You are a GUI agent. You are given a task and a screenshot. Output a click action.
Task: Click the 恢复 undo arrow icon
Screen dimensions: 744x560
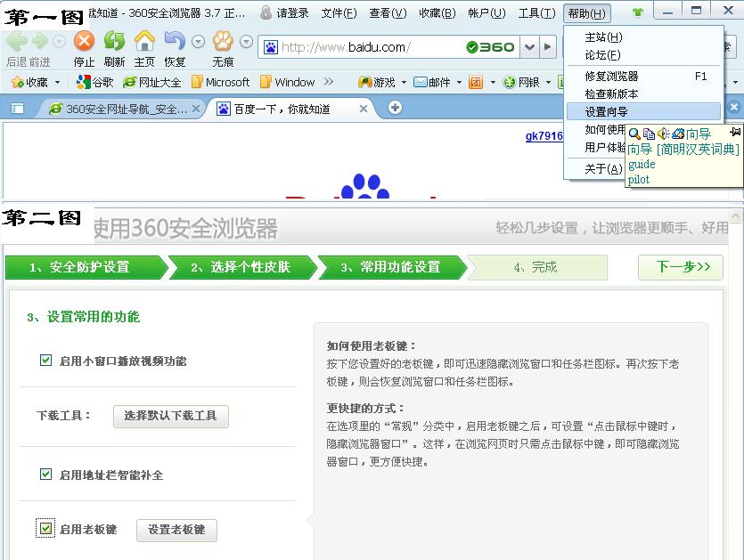(174, 41)
